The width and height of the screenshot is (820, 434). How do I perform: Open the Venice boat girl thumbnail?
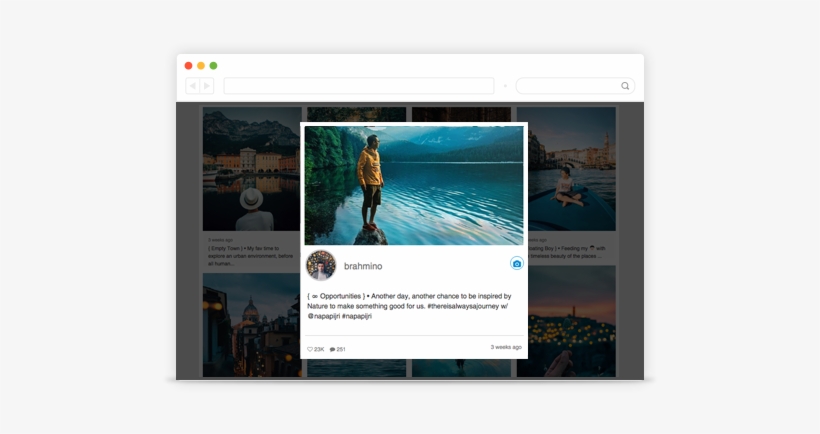click(x=572, y=169)
